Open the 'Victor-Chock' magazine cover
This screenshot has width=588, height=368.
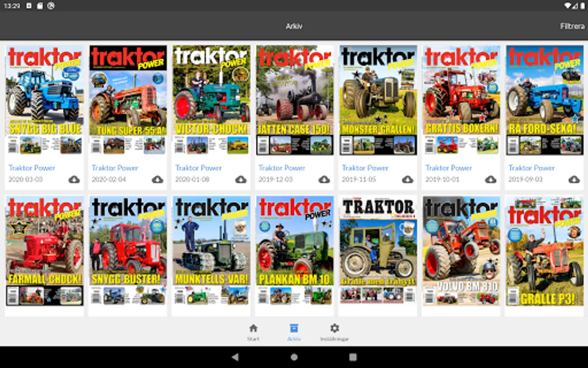click(x=212, y=100)
